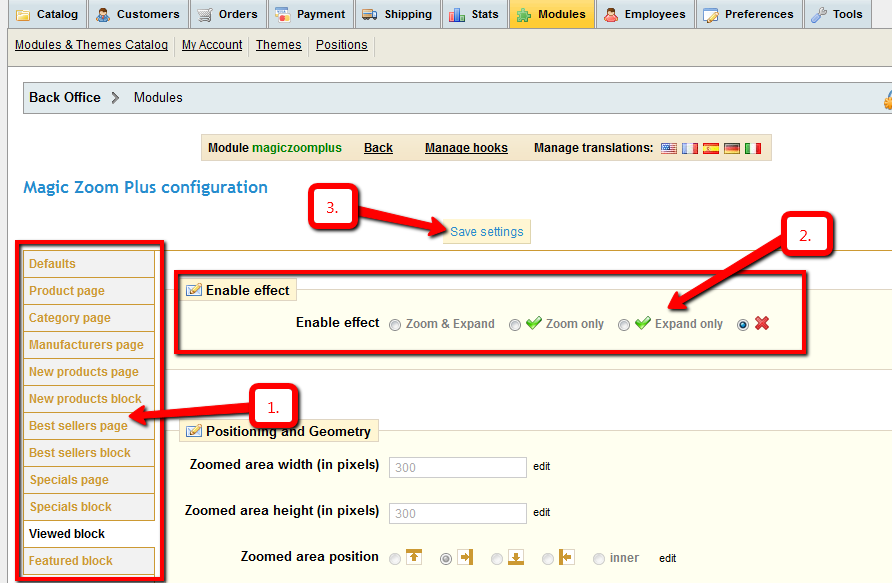Click the Modules puzzle piece icon
The width and height of the screenshot is (892, 583).
pyautogui.click(x=524, y=15)
